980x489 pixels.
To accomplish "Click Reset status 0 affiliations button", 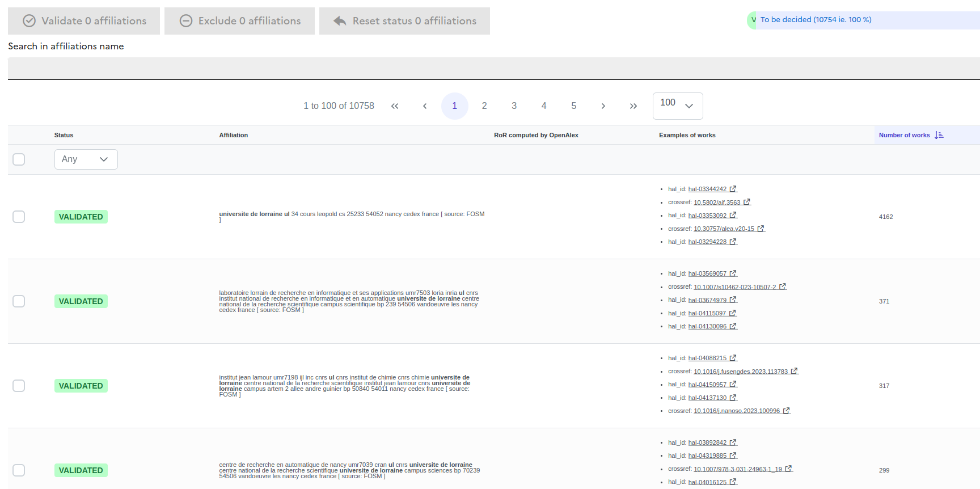I will click(x=404, y=21).
